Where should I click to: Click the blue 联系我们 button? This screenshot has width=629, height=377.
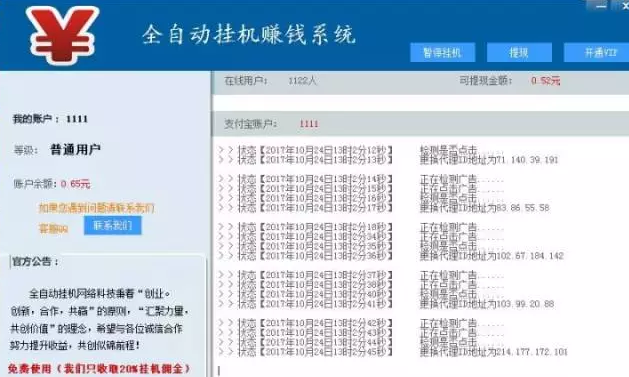pos(113,225)
